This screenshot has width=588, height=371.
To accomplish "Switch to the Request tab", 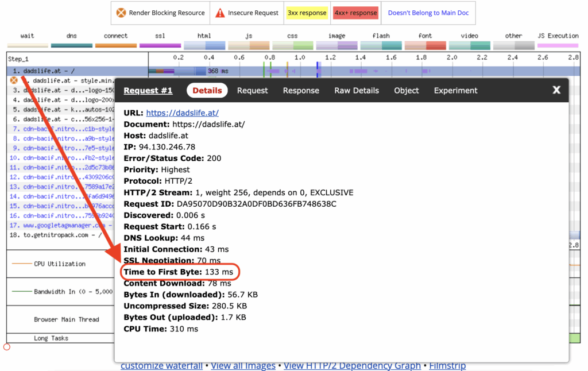I will pyautogui.click(x=252, y=91).
